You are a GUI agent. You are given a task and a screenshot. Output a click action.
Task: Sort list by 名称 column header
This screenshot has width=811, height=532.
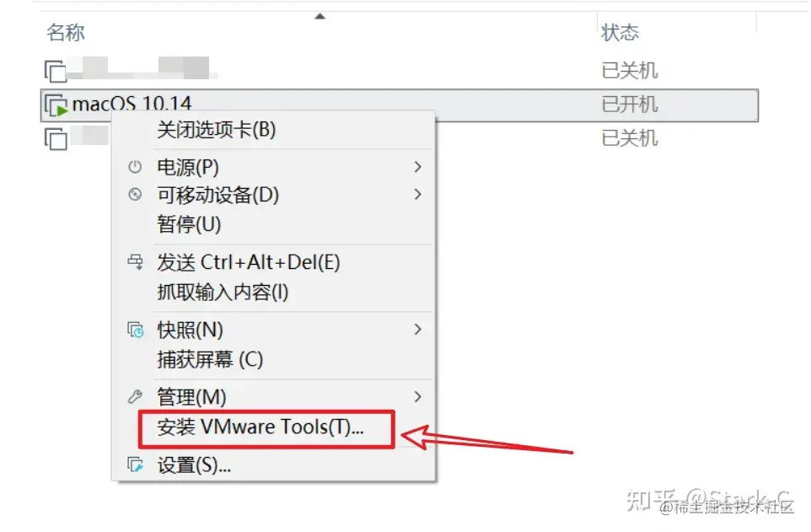click(65, 33)
